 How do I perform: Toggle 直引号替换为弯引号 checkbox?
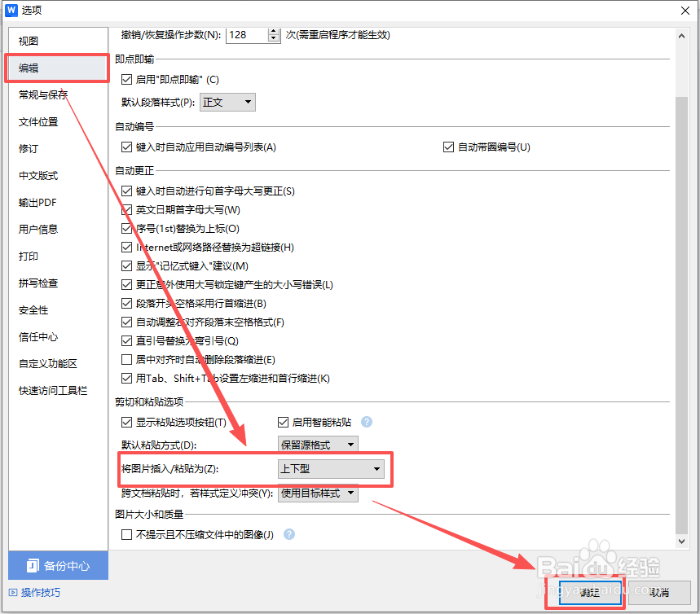coord(127,341)
